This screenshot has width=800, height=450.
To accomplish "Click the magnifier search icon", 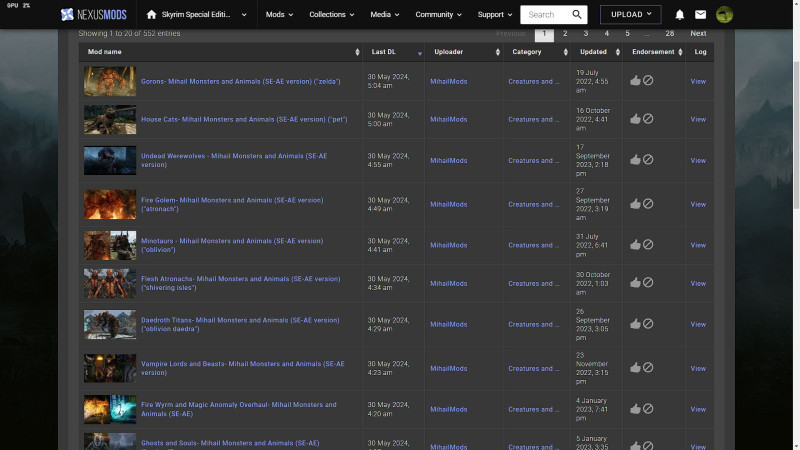I will (577, 14).
